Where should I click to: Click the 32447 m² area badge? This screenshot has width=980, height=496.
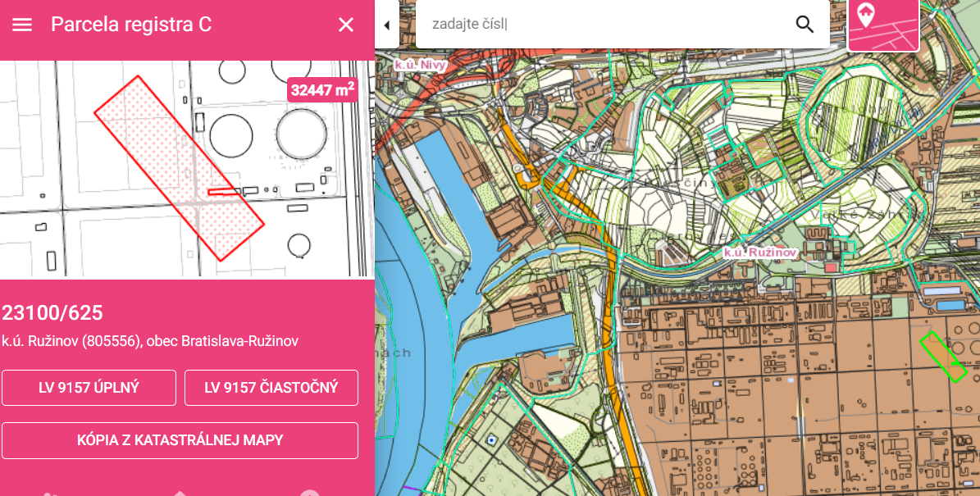point(323,90)
